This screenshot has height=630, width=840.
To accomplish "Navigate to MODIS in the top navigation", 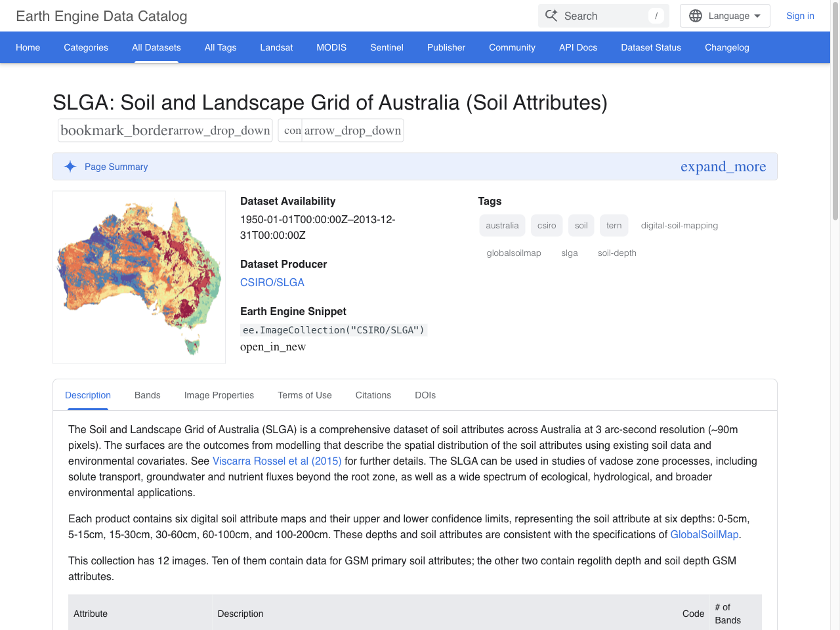I will [331, 47].
